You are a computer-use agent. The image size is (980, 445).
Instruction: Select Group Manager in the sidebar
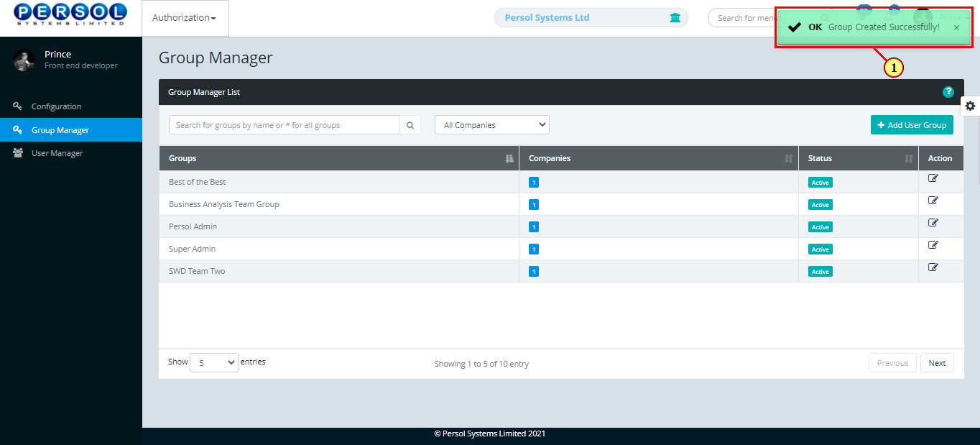71,130
